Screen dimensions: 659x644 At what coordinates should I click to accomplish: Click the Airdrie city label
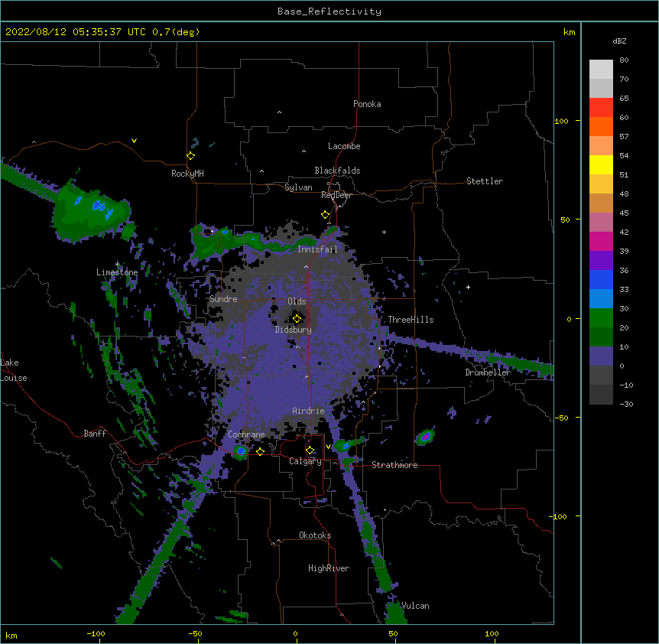309,411
